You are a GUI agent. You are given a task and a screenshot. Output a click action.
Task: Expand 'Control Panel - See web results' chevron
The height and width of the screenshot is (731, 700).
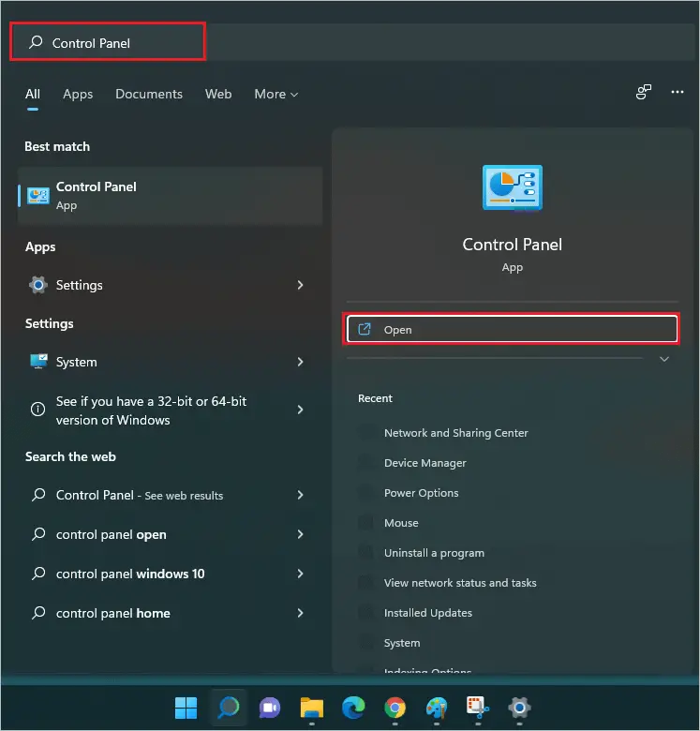(300, 495)
